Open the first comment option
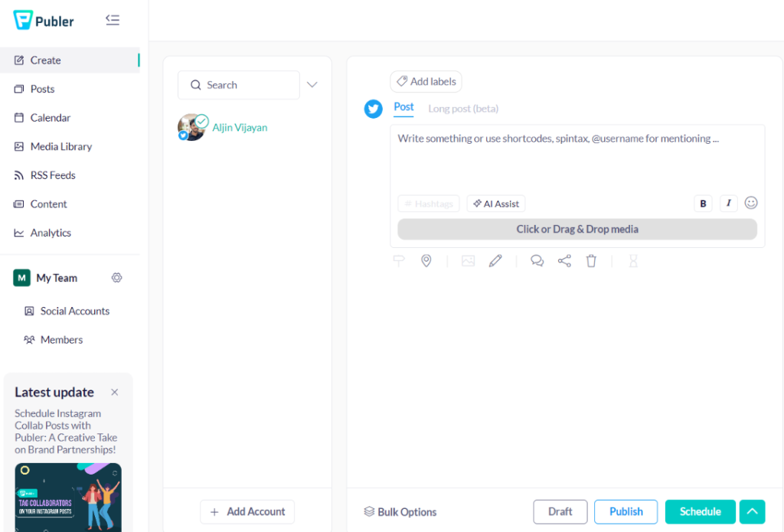 coord(537,261)
